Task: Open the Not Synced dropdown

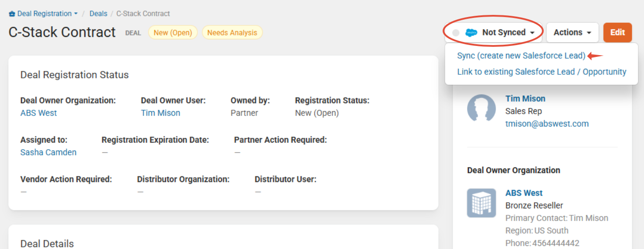Action: tap(493, 32)
